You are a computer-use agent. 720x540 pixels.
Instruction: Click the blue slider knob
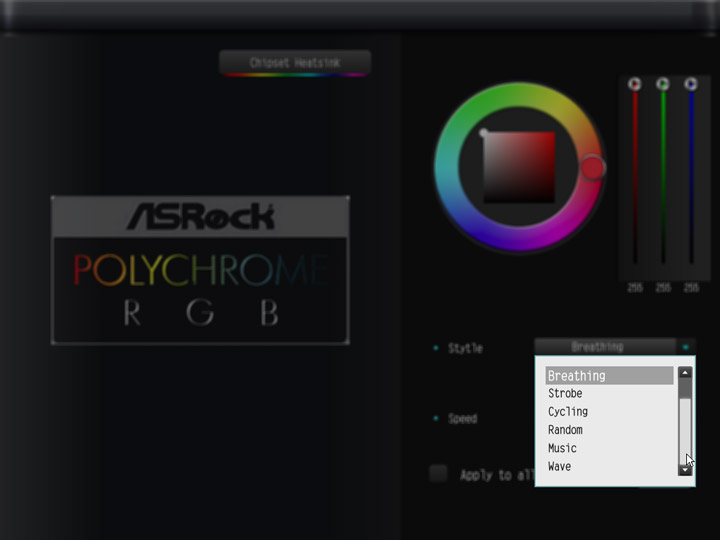(x=691, y=84)
